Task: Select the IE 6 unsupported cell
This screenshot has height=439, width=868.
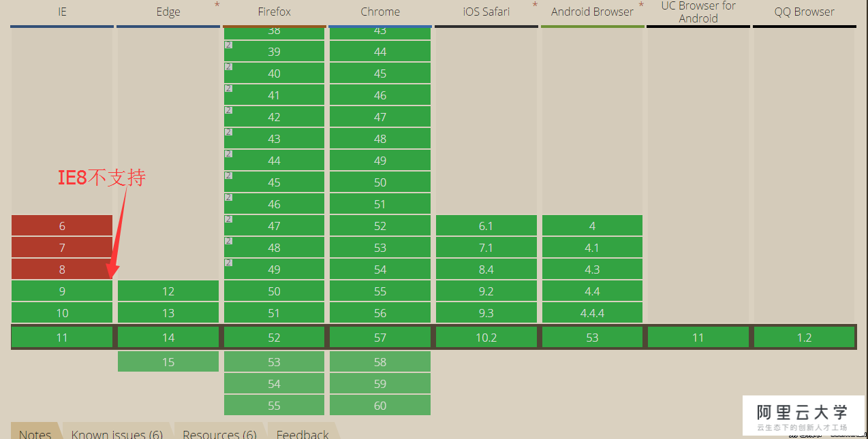Action: tap(62, 226)
